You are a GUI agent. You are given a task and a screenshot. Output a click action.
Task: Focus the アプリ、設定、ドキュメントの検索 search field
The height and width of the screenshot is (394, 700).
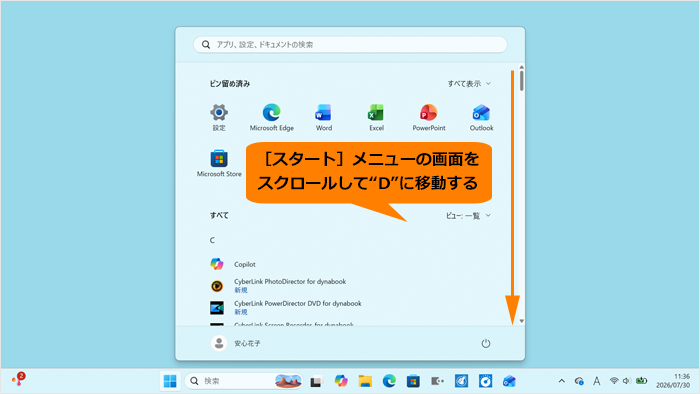pyautogui.click(x=350, y=45)
